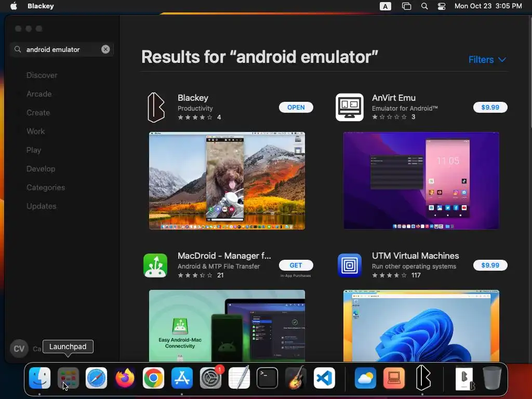Launch GarageBand from the dock
Screen dimensions: 532x399
pyautogui.click(x=296, y=378)
